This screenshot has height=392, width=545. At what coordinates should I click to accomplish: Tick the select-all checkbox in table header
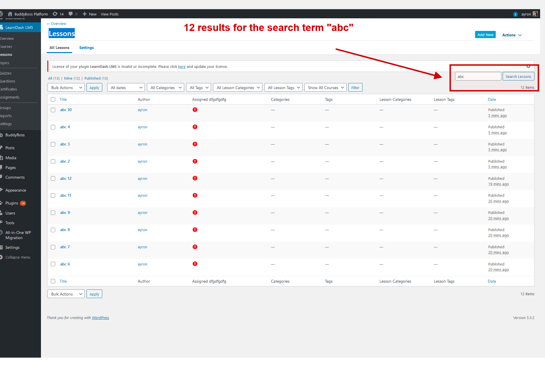click(x=53, y=99)
